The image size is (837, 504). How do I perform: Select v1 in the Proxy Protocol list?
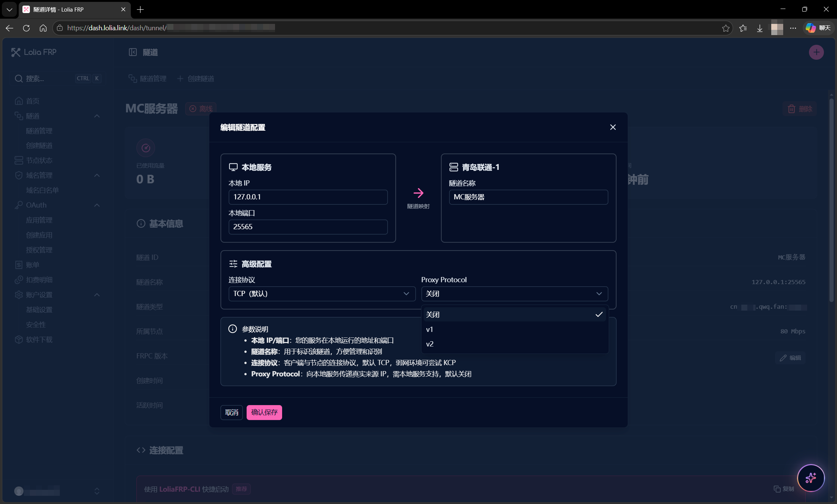(x=515, y=329)
